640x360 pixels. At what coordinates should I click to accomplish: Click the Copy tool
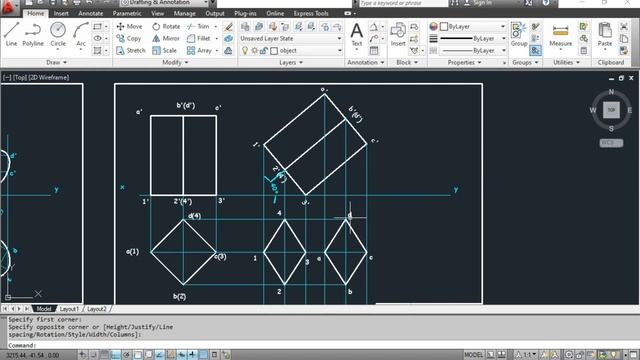tap(129, 38)
